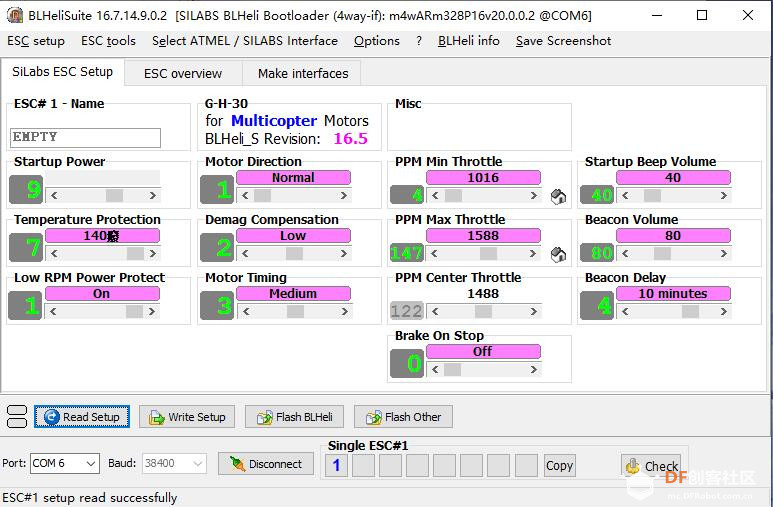Screen dimensions: 773x507
Task: Click Flash BLHeli button
Action: tap(294, 417)
